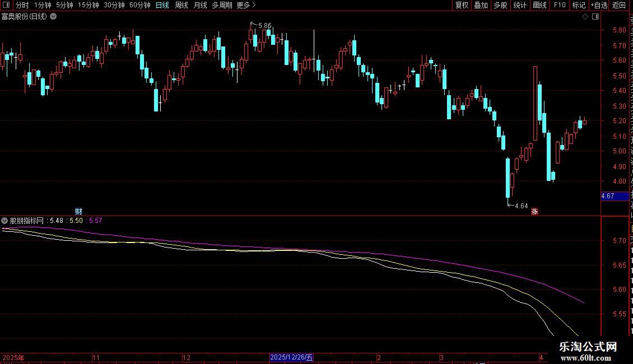
Task: Click the 财 financial marker icon
Action: 79,212
